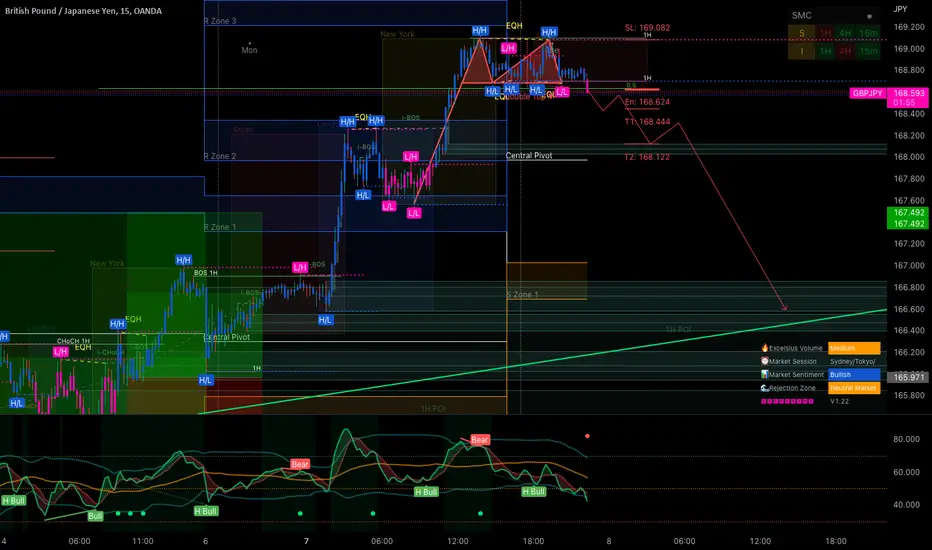
Task: Click the R Zone 1 label
Action: 220,227
